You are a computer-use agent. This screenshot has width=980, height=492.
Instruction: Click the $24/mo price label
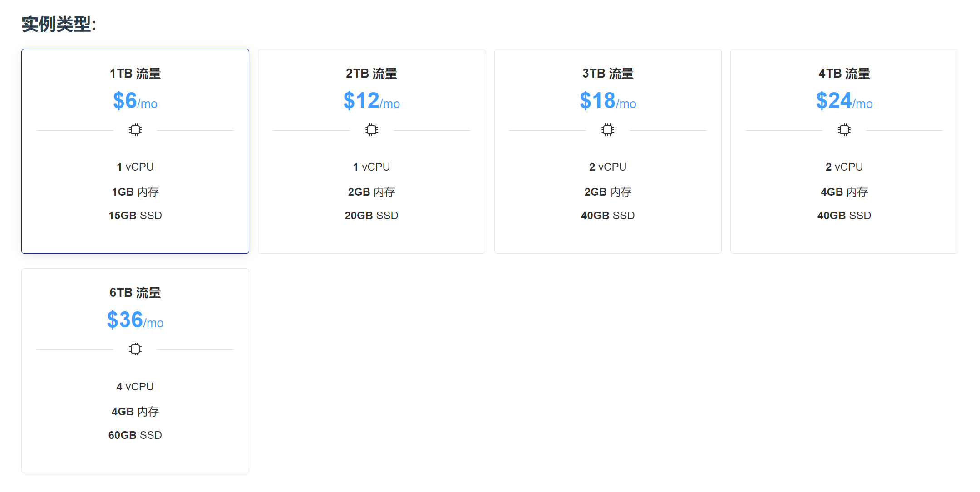pos(844,101)
